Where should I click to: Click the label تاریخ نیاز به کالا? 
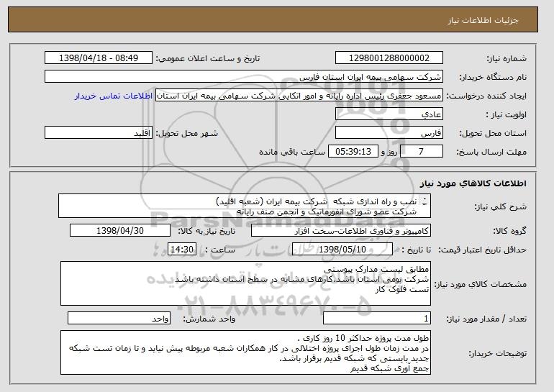point(206,232)
